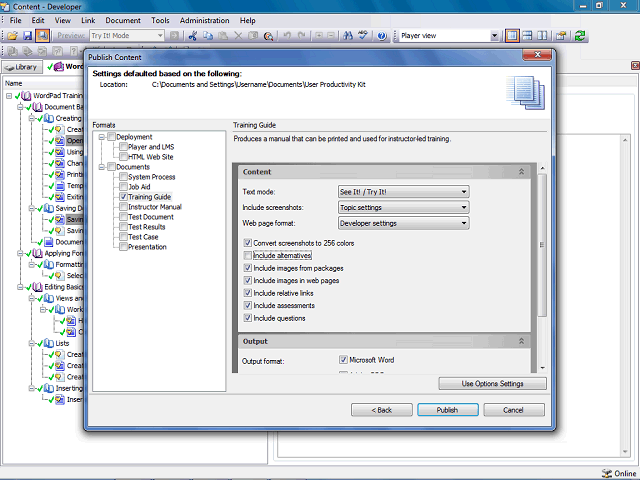Select the vertical split layout icon
Image resolution: width=640 pixels, height=480 pixels.
(x=542, y=36)
